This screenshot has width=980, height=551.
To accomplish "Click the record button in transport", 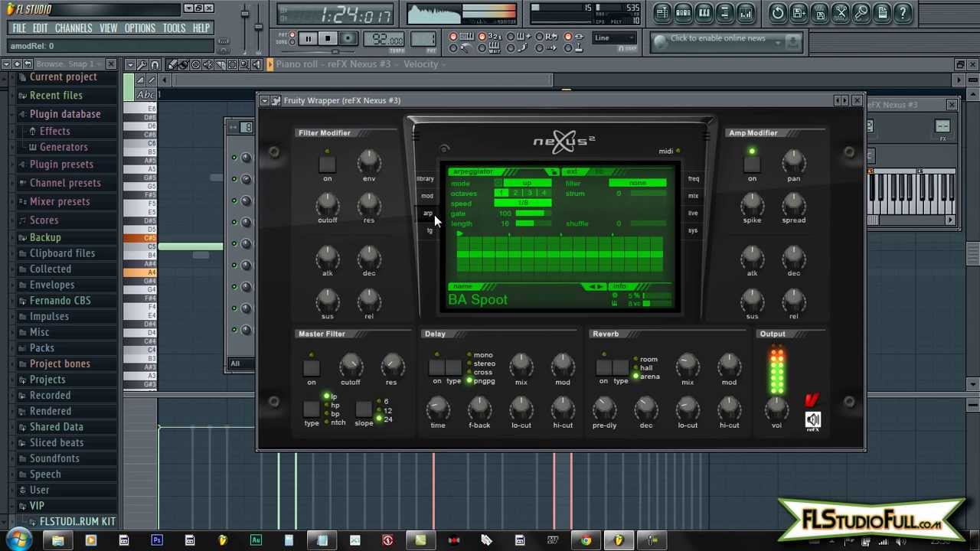I will coord(348,39).
